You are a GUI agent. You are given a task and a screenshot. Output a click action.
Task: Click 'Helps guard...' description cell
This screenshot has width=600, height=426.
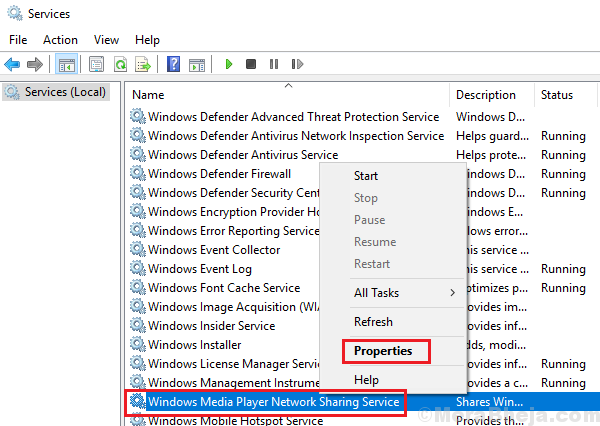tap(492, 135)
